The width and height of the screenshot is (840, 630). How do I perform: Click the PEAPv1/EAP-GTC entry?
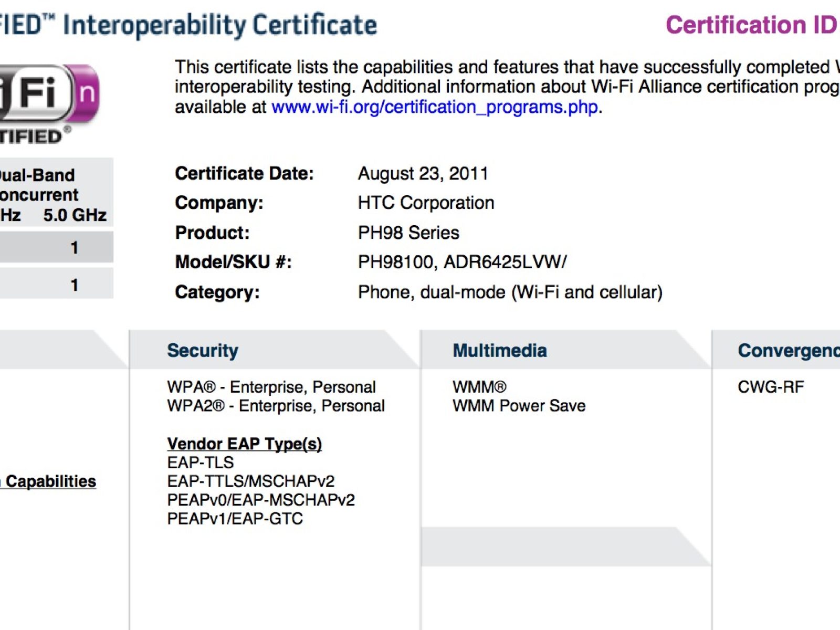click(x=235, y=519)
